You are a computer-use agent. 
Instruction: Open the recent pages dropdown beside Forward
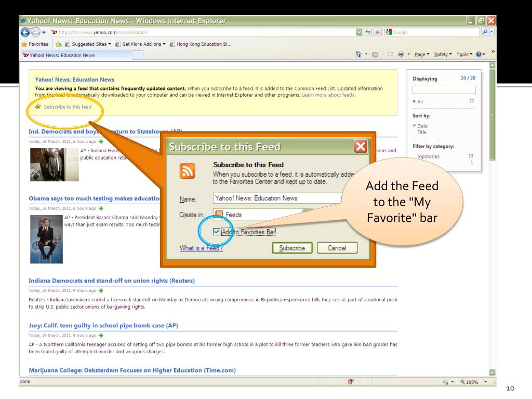tap(44, 33)
